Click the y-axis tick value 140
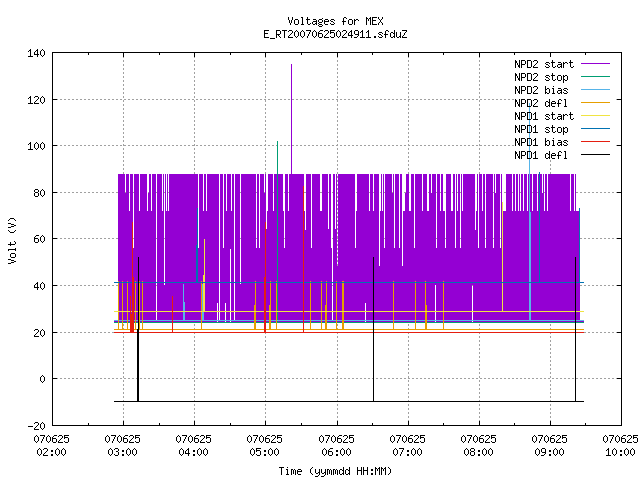This screenshot has width=640, height=480. coord(36,53)
